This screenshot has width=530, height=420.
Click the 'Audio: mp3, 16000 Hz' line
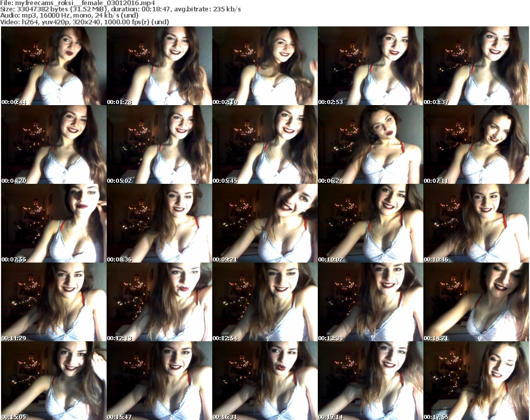(x=69, y=16)
